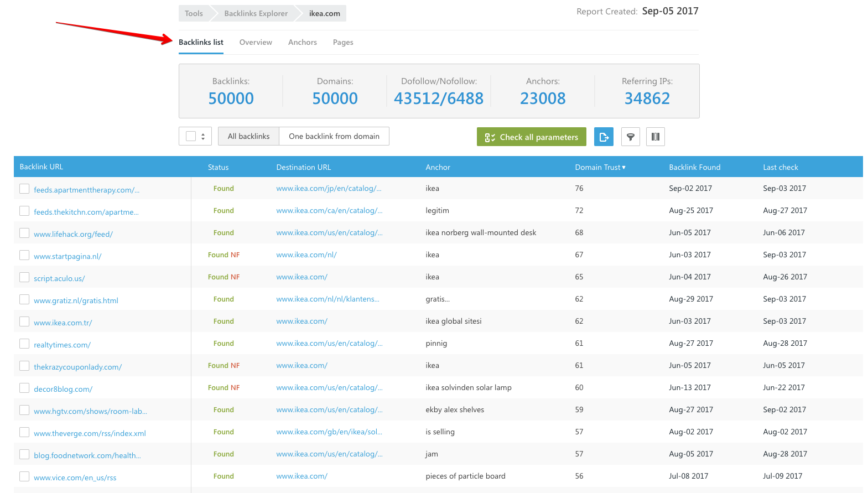Screen dimensions: 868x493
Task: Click the Backlinks count 50000
Action: [x=231, y=98]
